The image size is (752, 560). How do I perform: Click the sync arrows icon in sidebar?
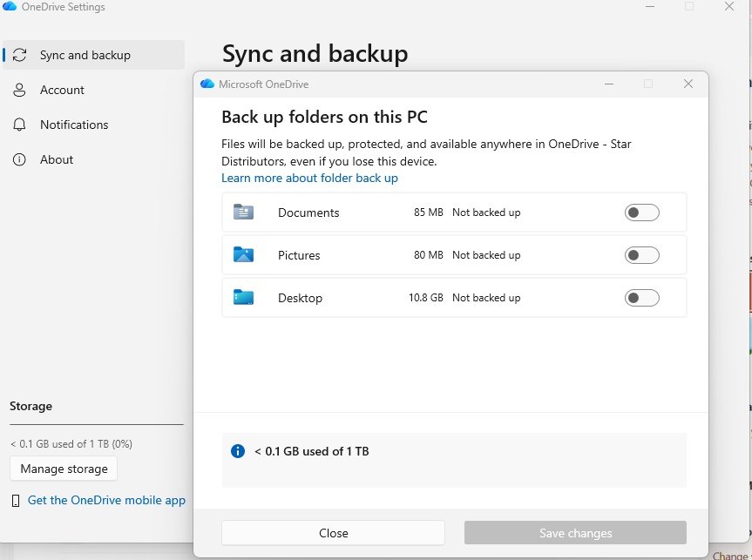(20, 55)
